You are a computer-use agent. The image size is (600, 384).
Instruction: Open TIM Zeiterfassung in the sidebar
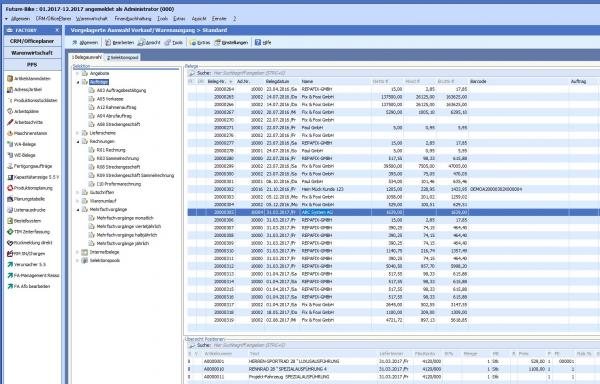(x=29, y=232)
